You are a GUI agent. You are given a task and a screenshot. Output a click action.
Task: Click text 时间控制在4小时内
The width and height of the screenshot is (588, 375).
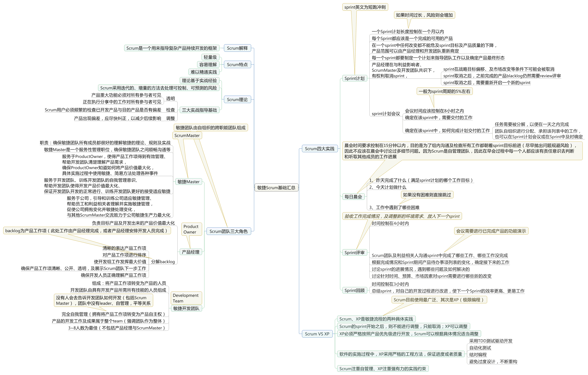(390, 223)
